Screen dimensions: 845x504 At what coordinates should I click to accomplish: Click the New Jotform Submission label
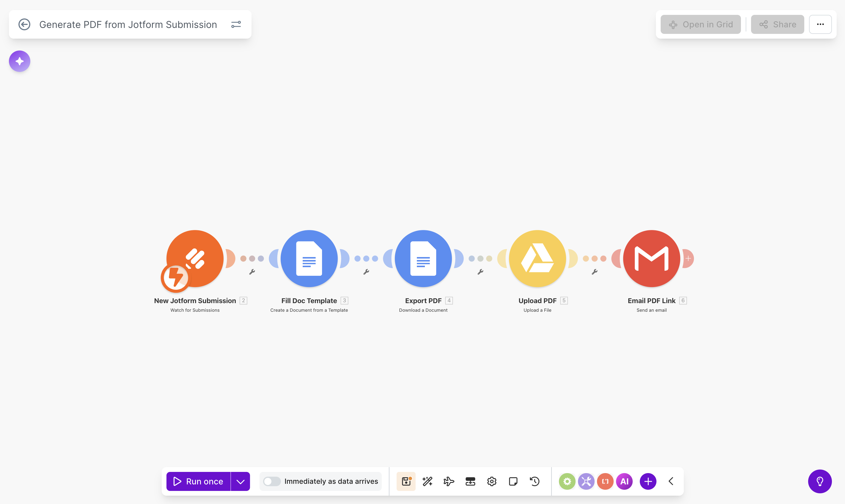tap(195, 300)
